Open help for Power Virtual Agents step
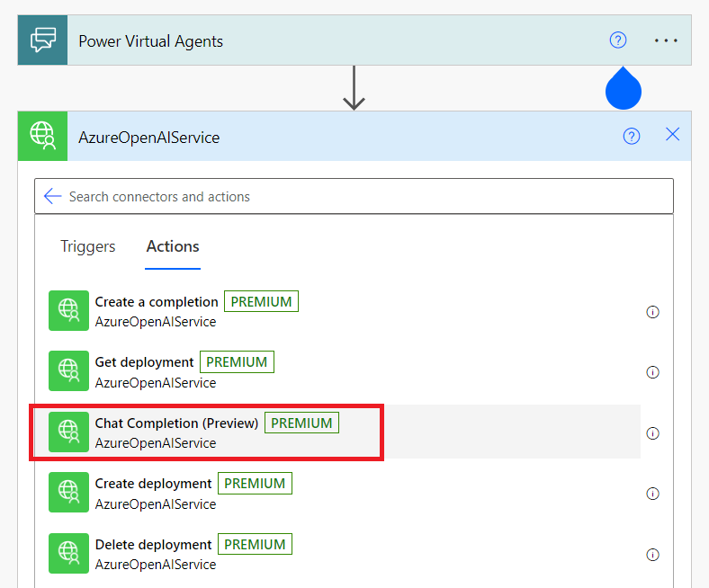This screenshot has width=709, height=588. click(x=617, y=40)
